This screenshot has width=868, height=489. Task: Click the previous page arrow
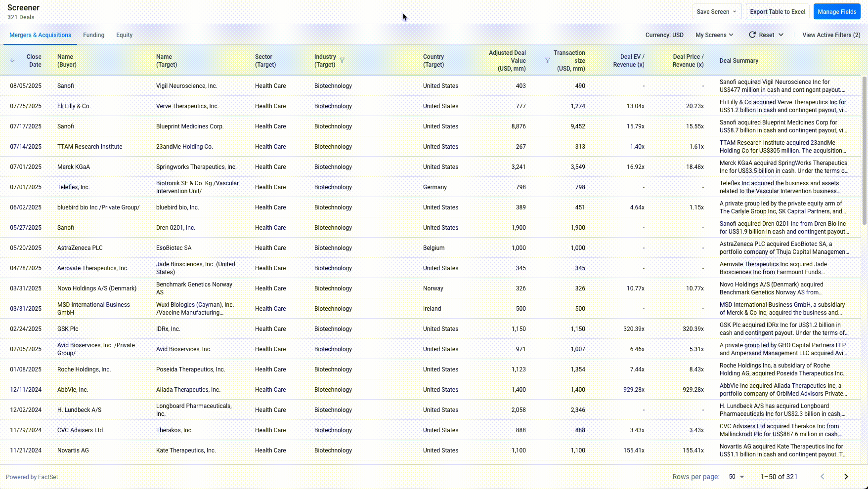(823, 477)
